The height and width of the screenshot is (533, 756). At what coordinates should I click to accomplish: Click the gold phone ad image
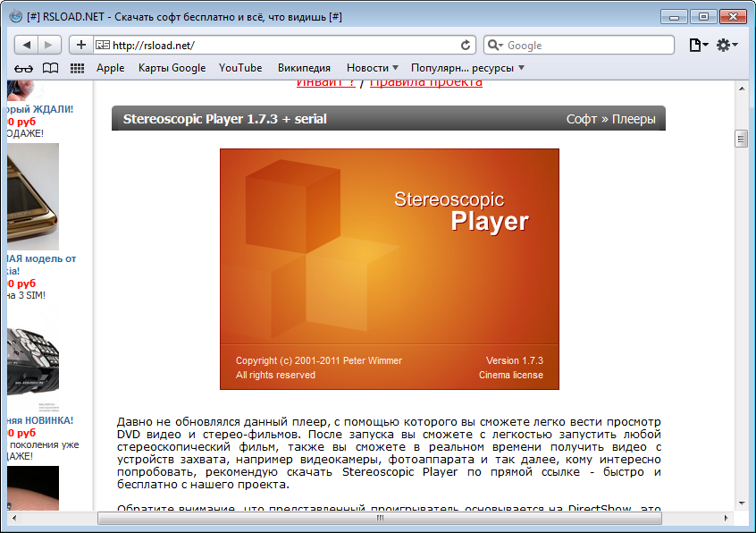(x=33, y=197)
